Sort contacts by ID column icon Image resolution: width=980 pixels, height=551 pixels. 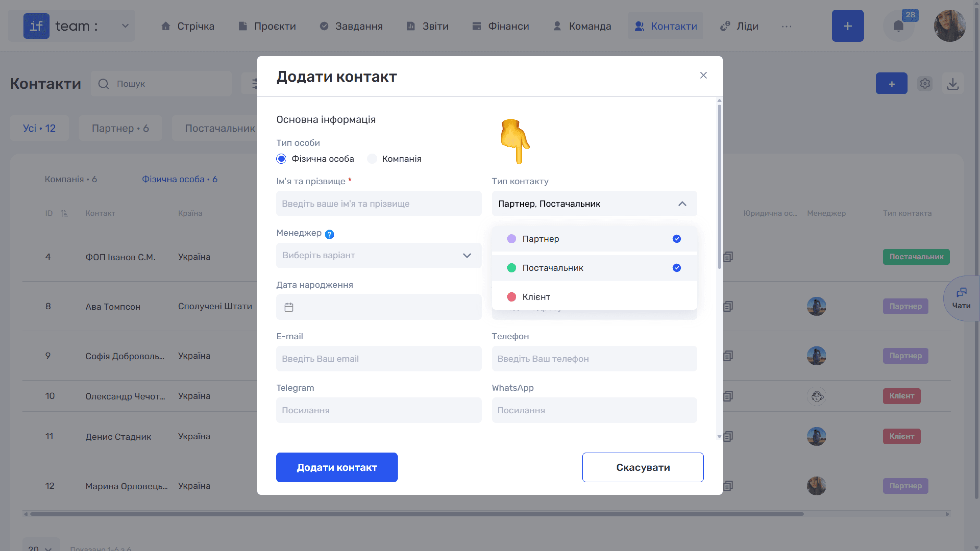pyautogui.click(x=64, y=213)
